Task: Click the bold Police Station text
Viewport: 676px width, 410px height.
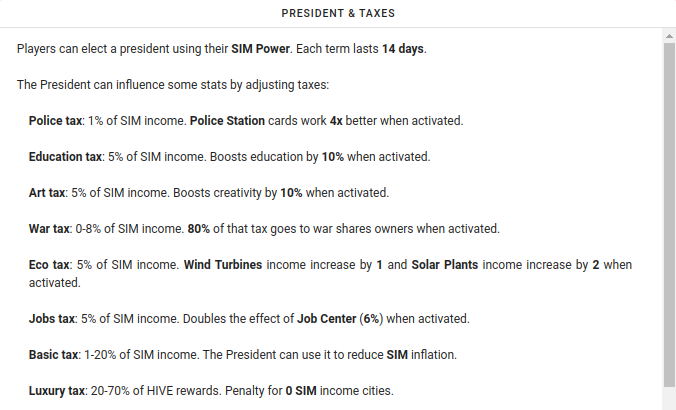Action: (227, 121)
